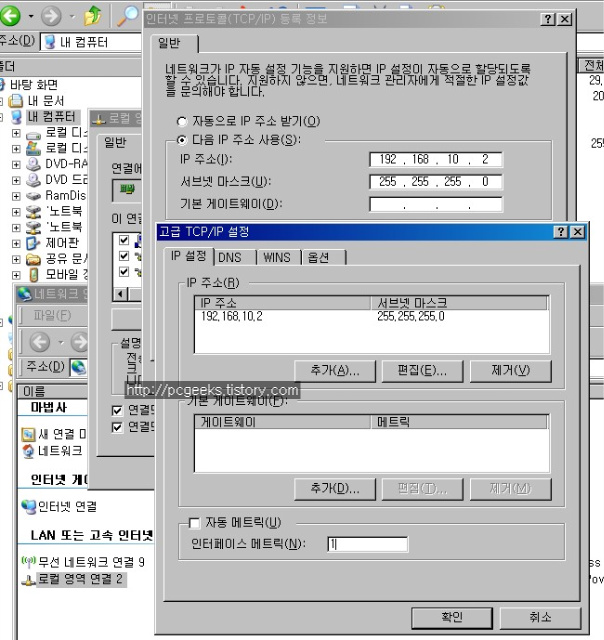Toggle second 연결 checkbox in local connection dialog
This screenshot has width=604, height=640.
[117, 427]
